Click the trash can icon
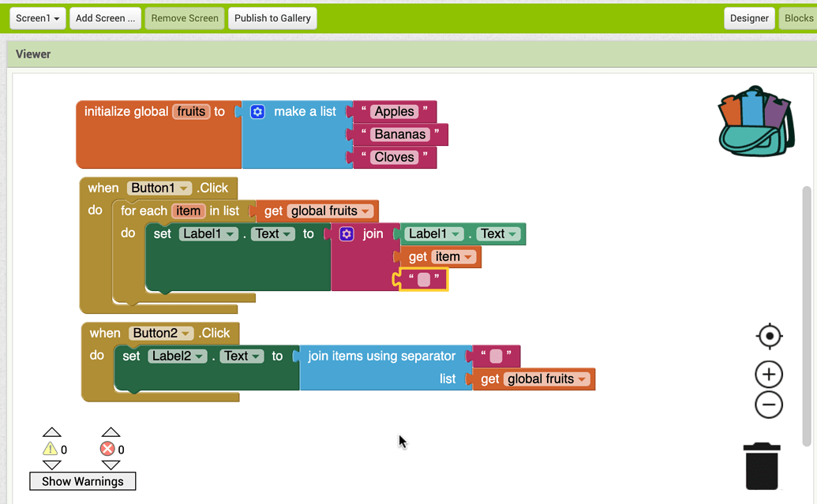The width and height of the screenshot is (817, 504). [760, 465]
